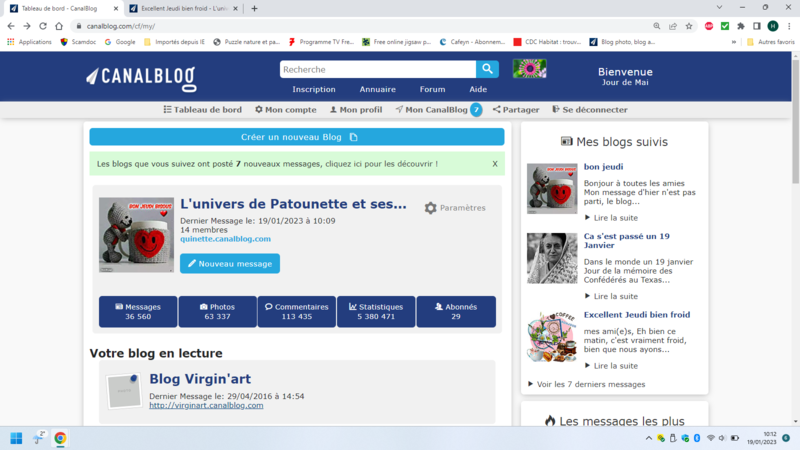Open Abonnés 29 button
This screenshot has height=450, width=800.
[456, 312]
